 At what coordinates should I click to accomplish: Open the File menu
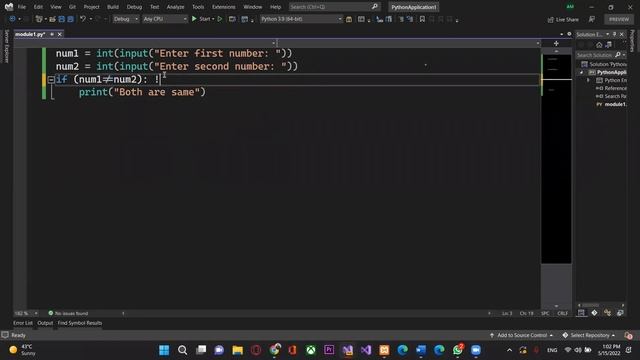22,7
